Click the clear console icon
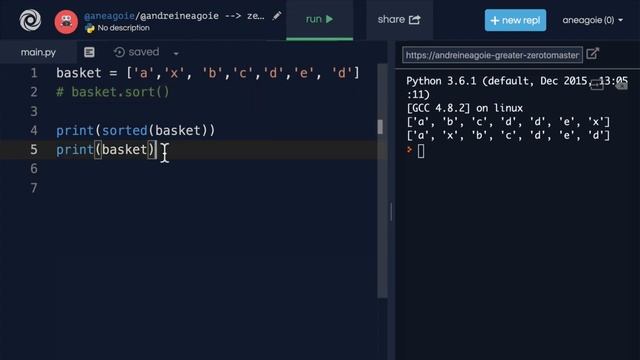 tap(622, 85)
